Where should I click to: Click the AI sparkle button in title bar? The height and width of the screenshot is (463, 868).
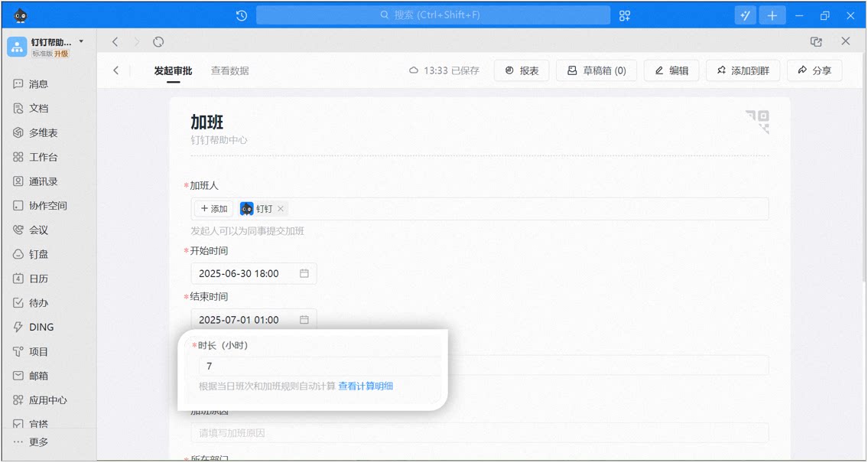(x=745, y=15)
